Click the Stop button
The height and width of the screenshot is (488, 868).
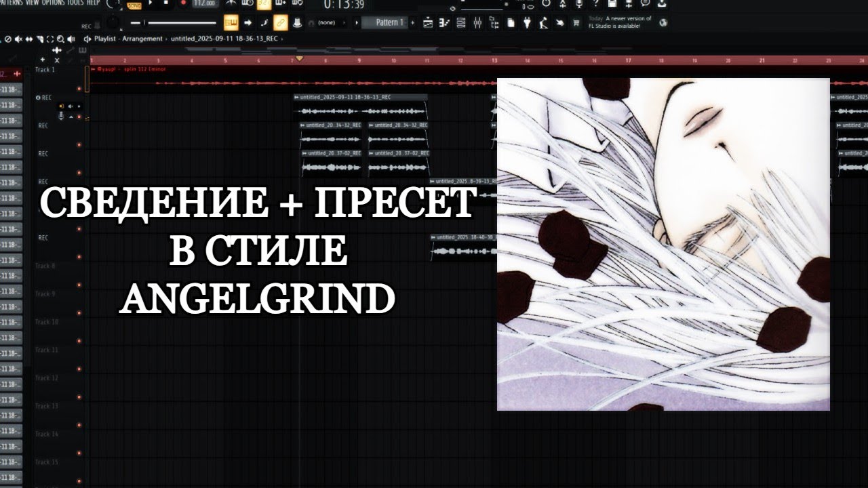coord(166,3)
